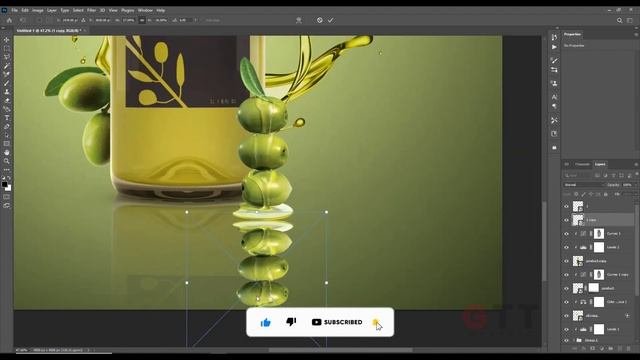Viewport: 640px width, 360px height.
Task: Click the swap colors arrow icon
Action: coord(9,178)
